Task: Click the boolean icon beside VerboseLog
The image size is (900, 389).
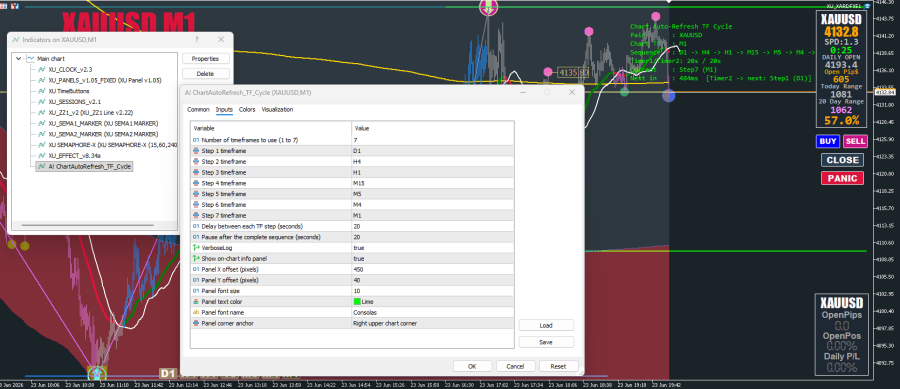Action: pyautogui.click(x=196, y=248)
